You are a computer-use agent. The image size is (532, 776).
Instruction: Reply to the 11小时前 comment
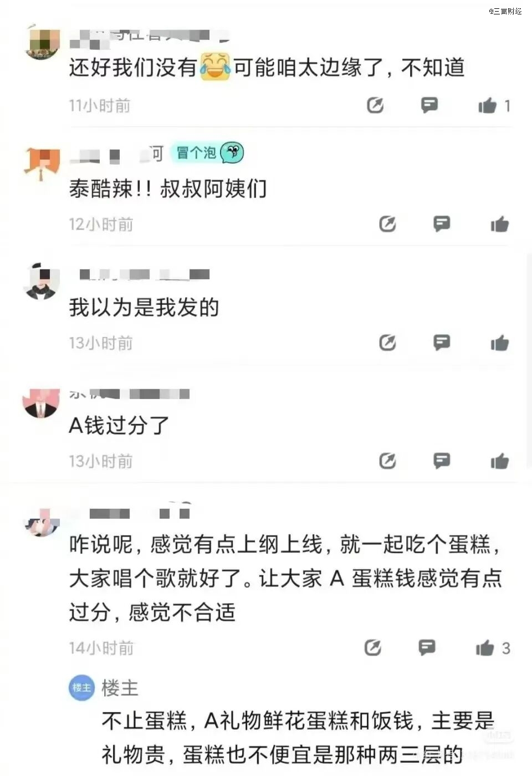pos(429,105)
